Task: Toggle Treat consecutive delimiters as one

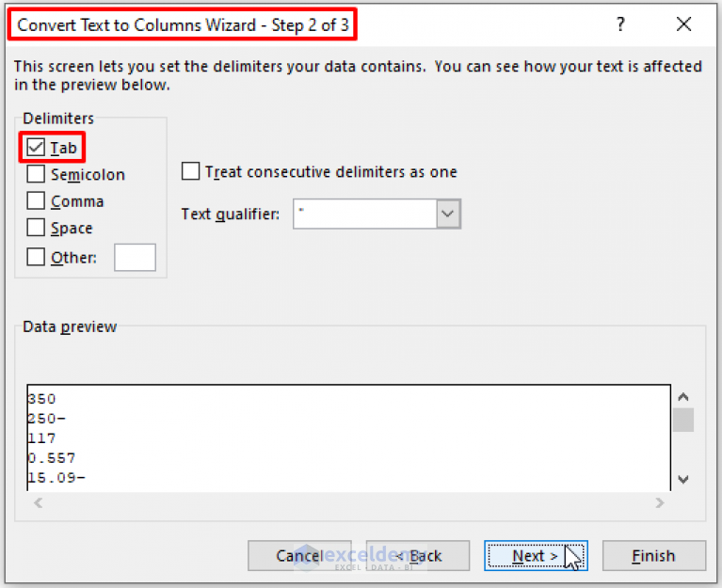Action: [191, 171]
